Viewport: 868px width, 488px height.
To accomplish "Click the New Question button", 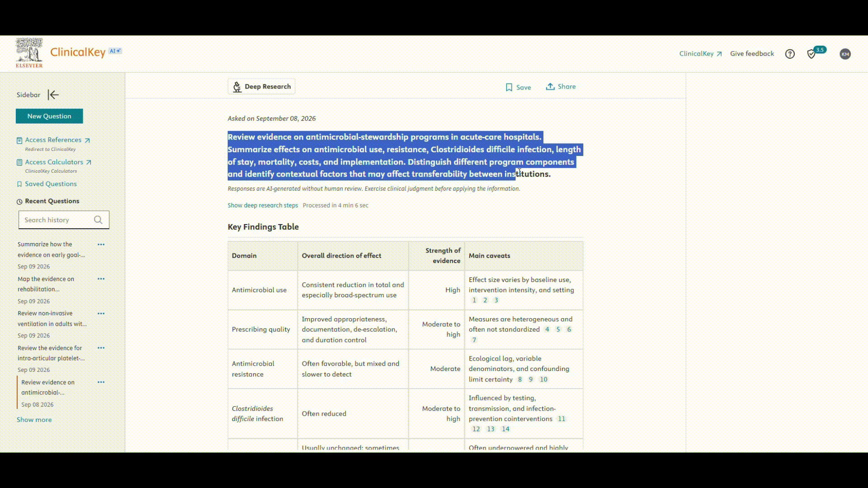I will coord(49,116).
